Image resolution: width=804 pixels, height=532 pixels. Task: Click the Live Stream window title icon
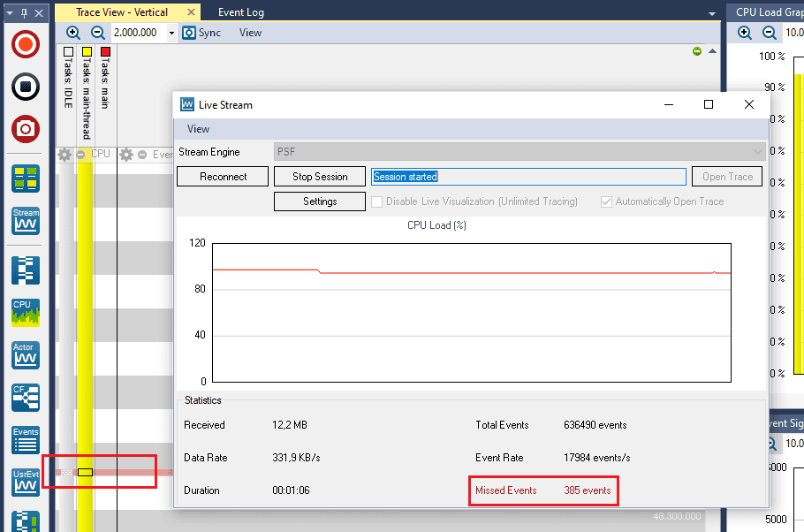pyautogui.click(x=187, y=104)
